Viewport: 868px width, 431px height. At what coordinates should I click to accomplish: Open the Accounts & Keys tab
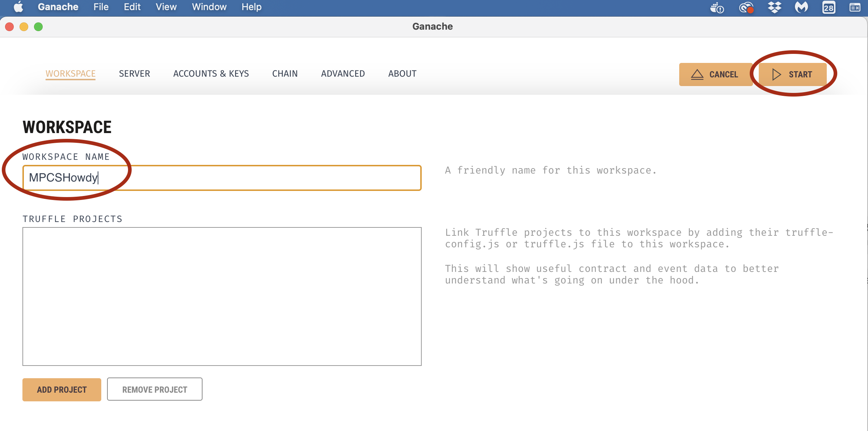[x=211, y=74]
